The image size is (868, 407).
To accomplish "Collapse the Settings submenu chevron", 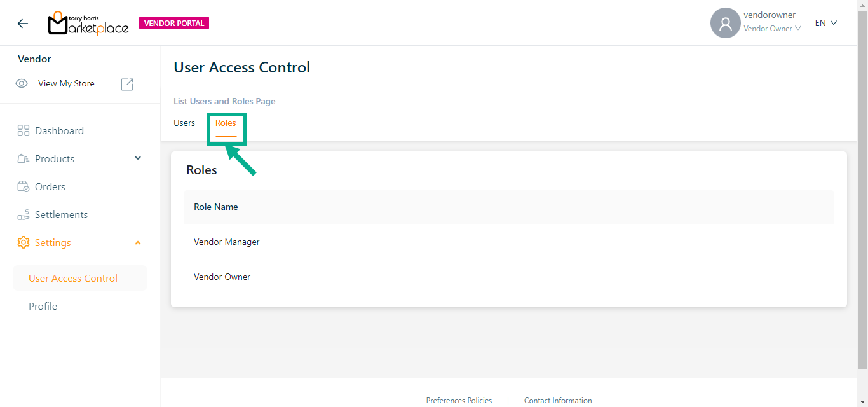I will [138, 242].
